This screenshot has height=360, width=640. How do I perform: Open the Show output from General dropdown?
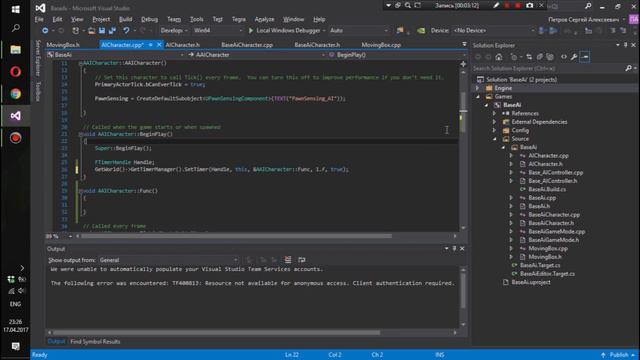coord(168,260)
